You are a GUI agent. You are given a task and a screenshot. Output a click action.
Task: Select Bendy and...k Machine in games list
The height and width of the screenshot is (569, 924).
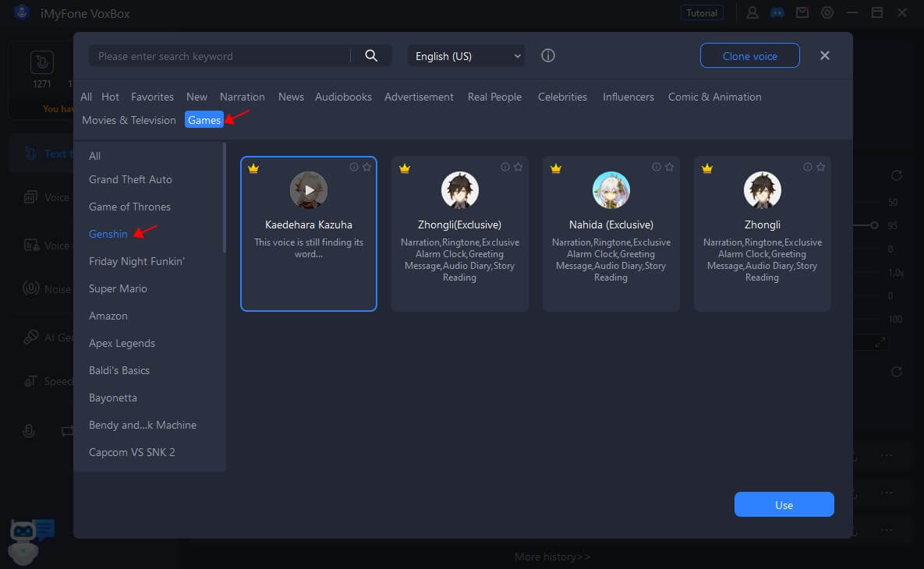(x=143, y=425)
